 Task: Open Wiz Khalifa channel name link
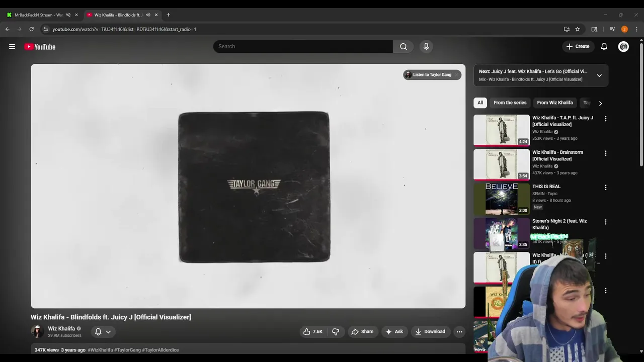pyautogui.click(x=61, y=329)
